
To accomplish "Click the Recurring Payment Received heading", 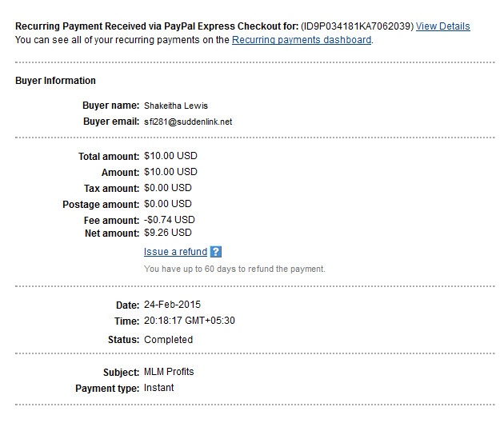I will [x=157, y=26].
